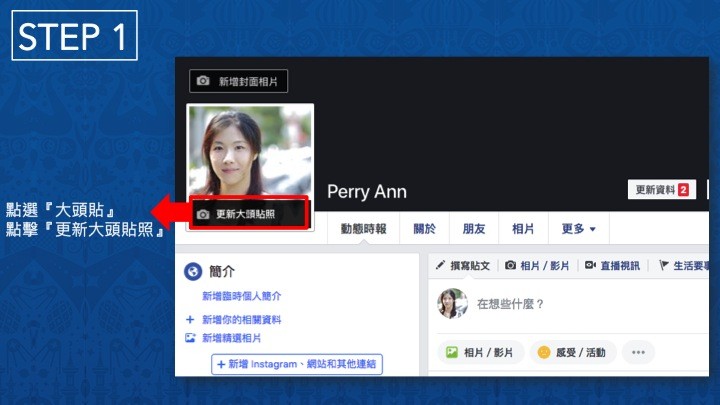Click the 感受 / 活動 pill button
The image size is (720, 405).
point(573,352)
